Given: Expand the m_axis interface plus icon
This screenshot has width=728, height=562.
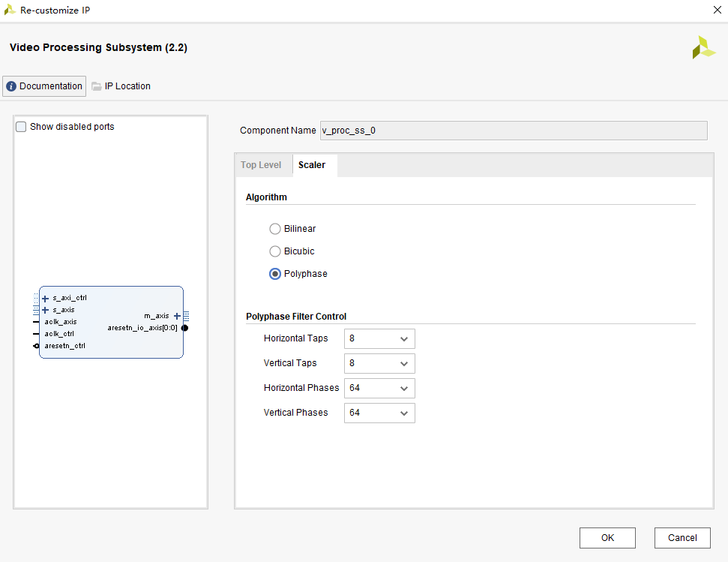Looking at the screenshot, I should click(175, 316).
